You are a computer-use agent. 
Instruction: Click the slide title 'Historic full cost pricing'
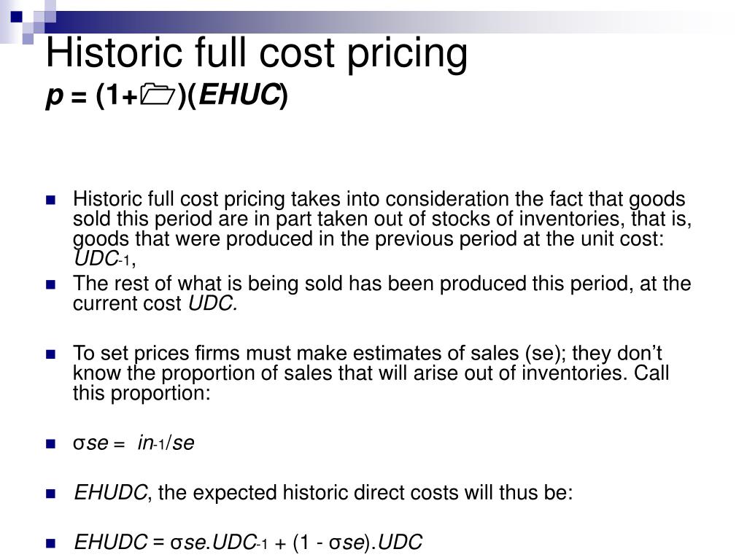point(257,53)
